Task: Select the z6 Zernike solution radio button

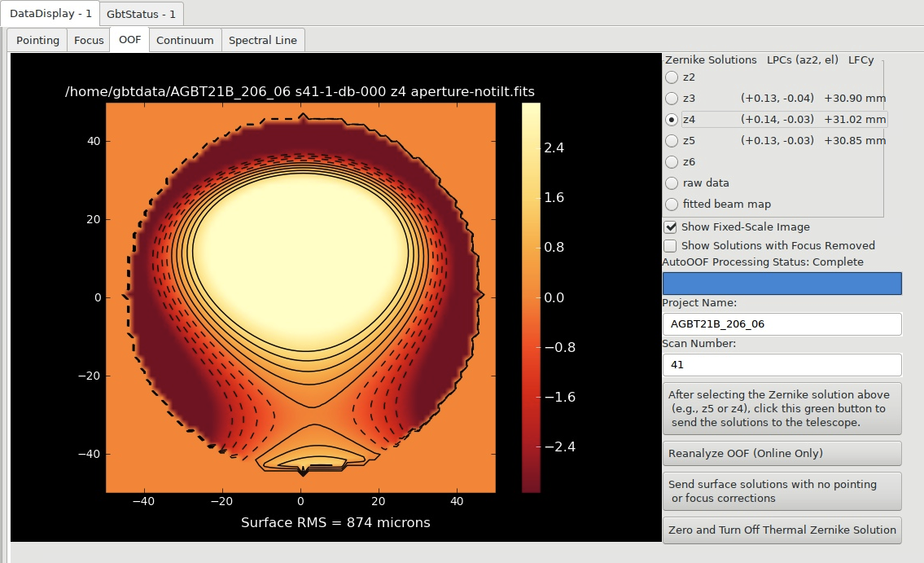Action: [672, 162]
